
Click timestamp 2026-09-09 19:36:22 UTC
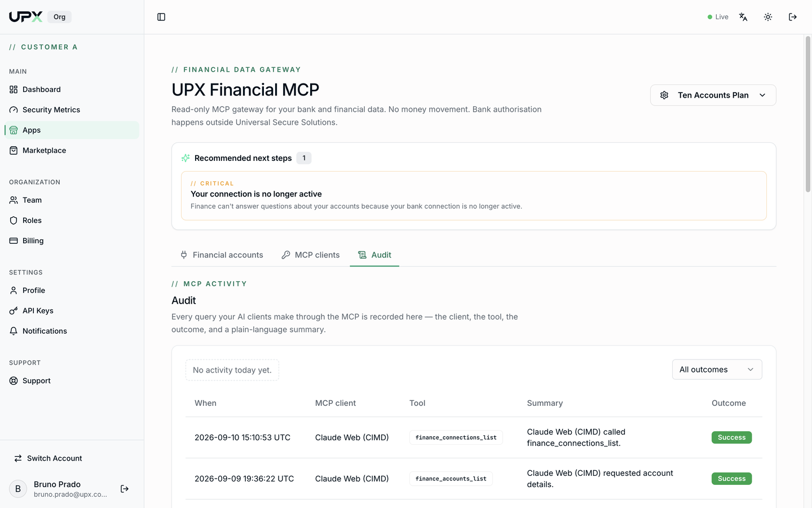(244, 479)
